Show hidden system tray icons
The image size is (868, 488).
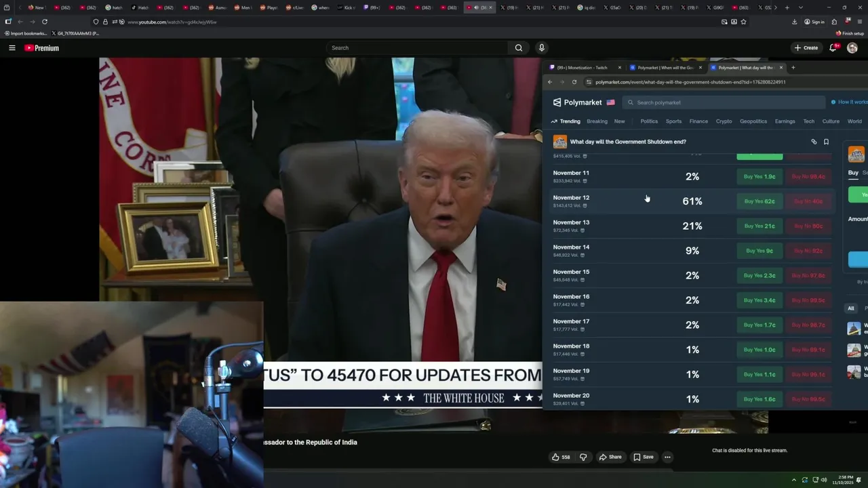[x=794, y=480]
